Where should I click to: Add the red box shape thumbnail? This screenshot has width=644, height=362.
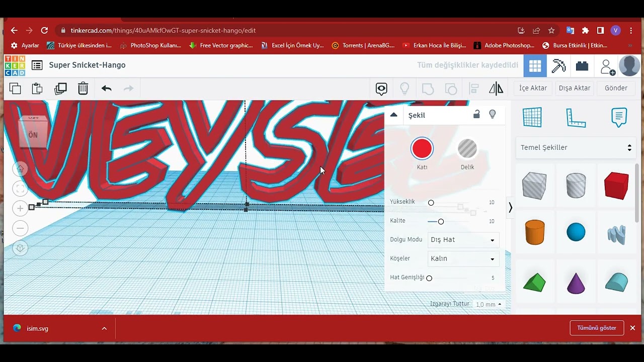(x=616, y=186)
